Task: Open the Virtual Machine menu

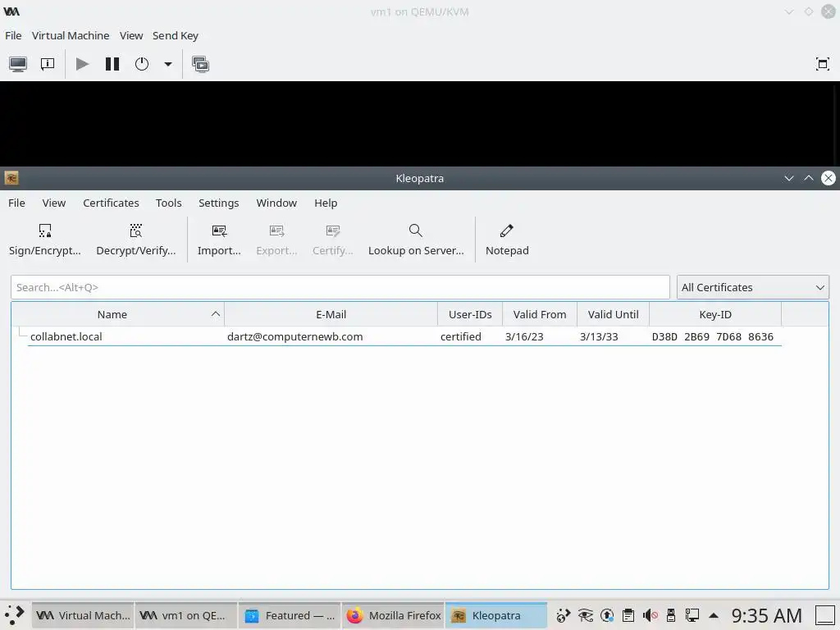Action: point(71,35)
